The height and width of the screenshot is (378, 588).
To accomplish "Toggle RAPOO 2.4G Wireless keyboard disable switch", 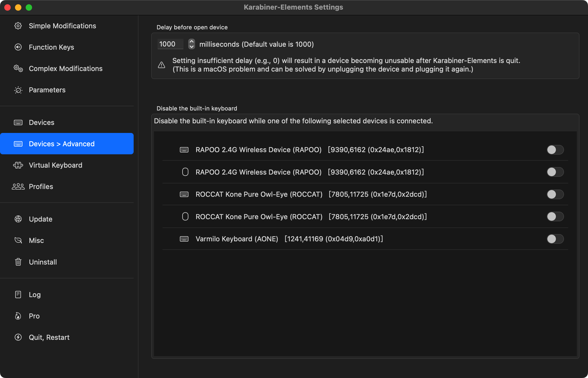I will (555, 149).
